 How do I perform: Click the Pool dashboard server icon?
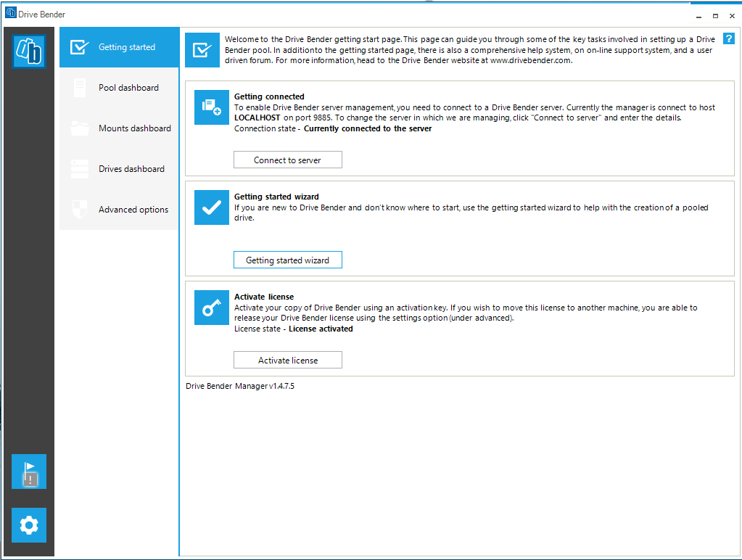80,88
